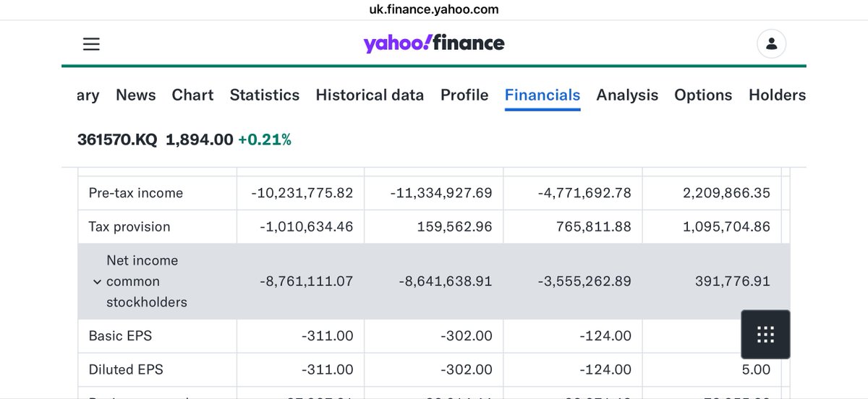This screenshot has width=868, height=399.
Task: Switch to the News tab
Action: (136, 95)
